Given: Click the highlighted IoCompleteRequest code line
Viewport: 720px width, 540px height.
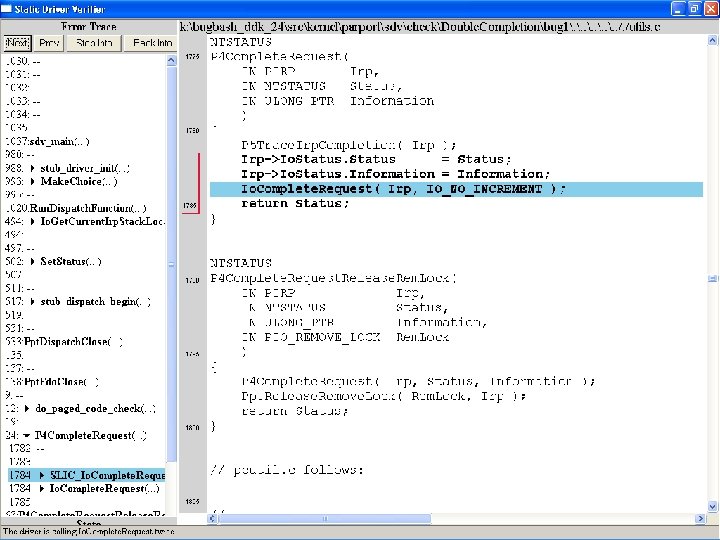Looking at the screenshot, I should [x=456, y=189].
